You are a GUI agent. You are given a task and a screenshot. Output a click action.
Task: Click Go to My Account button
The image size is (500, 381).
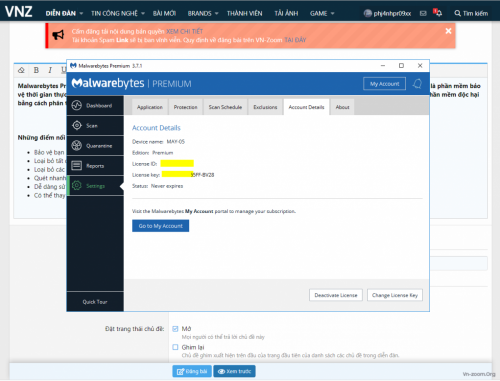point(160,226)
